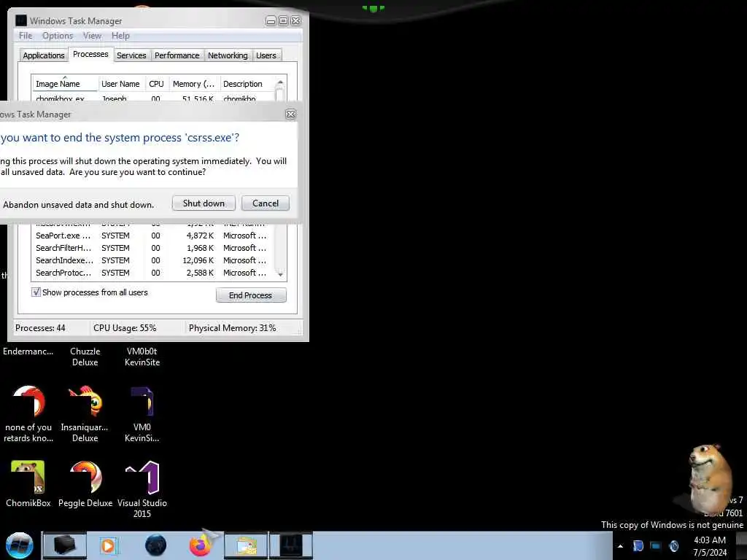This screenshot has width=747, height=560.
Task: Sort processes by Description column
Action: 247,84
